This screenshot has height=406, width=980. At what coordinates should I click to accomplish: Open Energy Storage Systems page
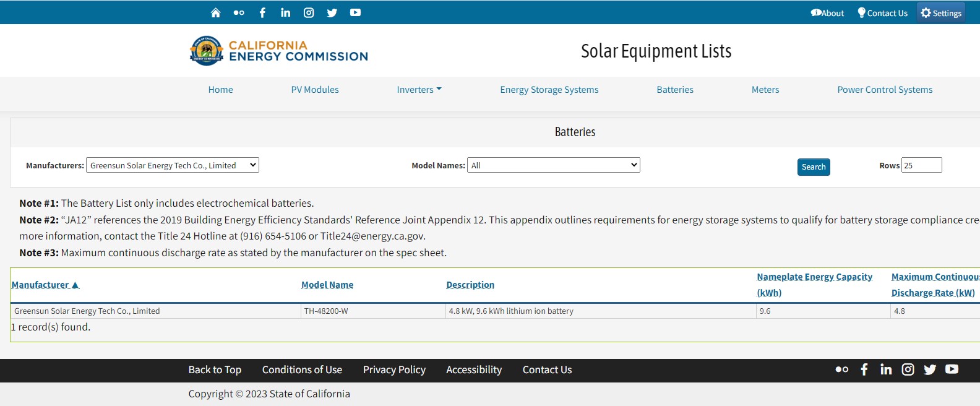(549, 90)
